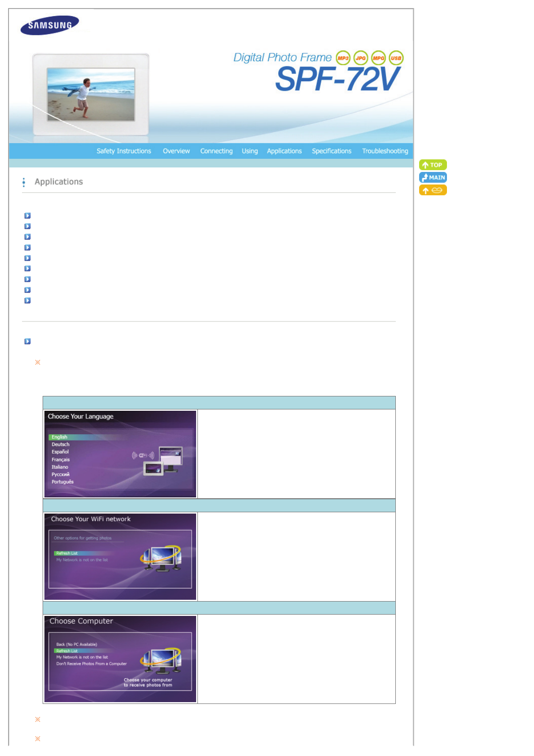This screenshot has width=534, height=756.
Task: Open Choose Your WiFi network screenshot
Action: tap(120, 556)
